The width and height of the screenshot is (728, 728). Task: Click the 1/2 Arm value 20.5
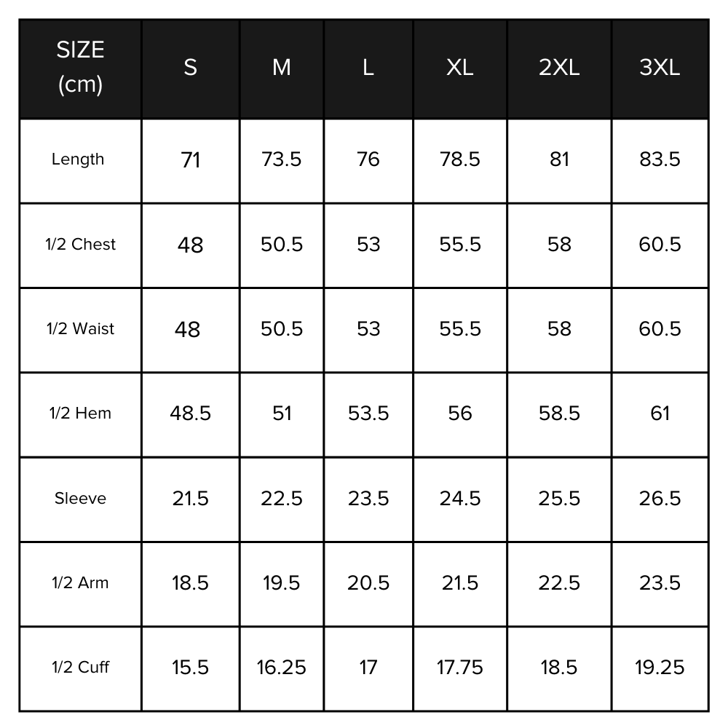[x=368, y=583]
